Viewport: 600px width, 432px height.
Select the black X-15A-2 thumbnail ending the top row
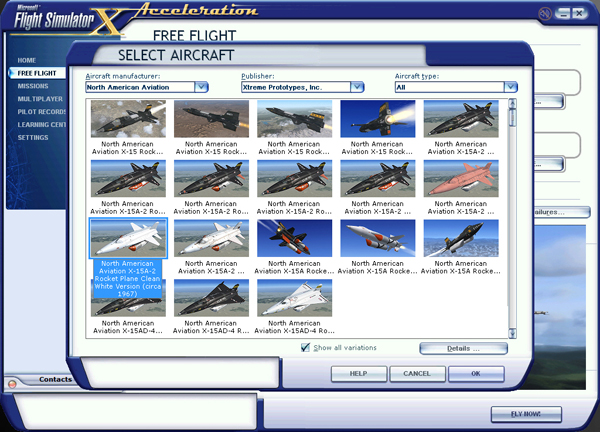click(461, 119)
